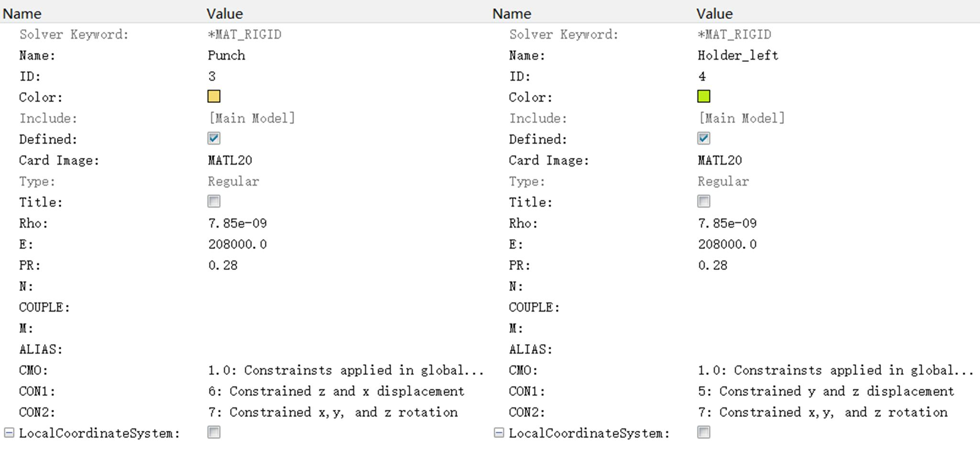Enable the Title checkbox for Punch

[214, 202]
